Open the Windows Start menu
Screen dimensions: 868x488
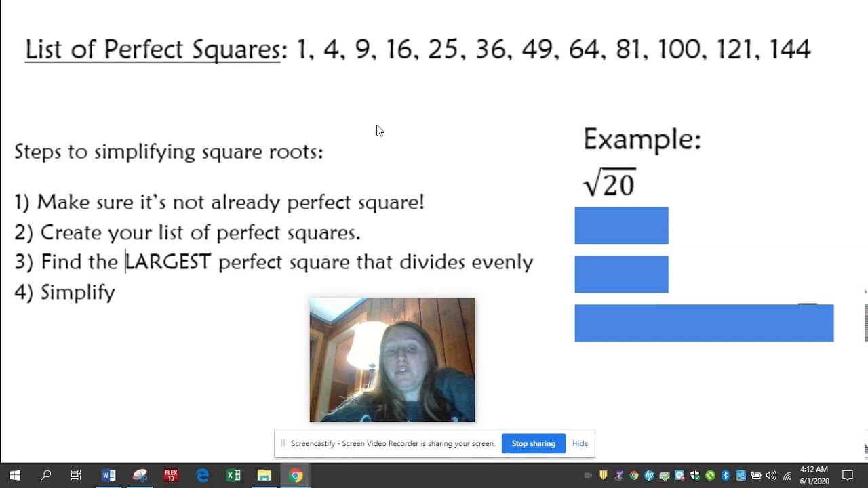point(15,475)
